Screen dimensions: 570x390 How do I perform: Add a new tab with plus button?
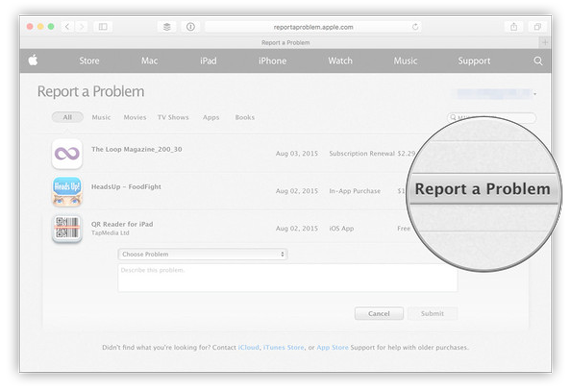click(545, 43)
